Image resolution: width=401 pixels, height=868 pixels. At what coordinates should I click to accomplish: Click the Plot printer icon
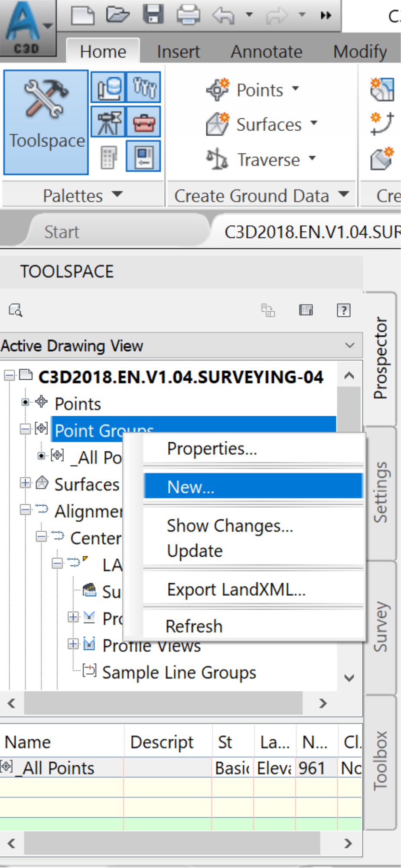[x=189, y=15]
